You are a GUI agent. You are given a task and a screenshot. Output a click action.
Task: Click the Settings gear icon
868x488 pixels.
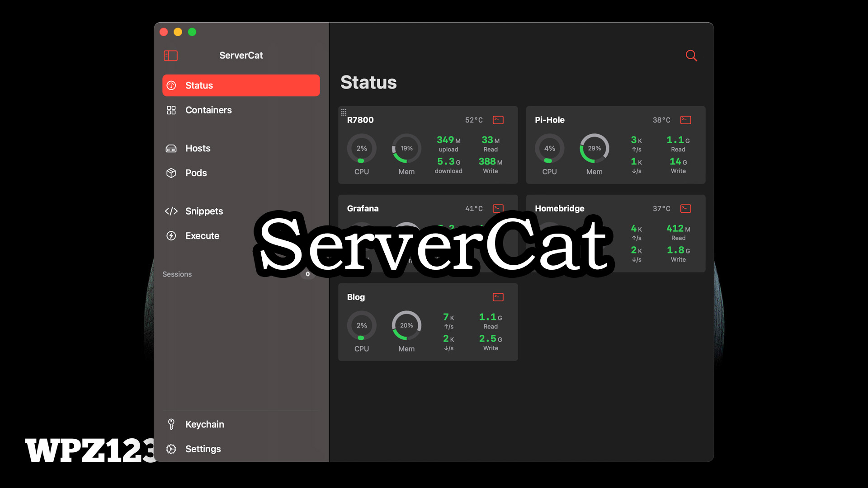point(171,449)
